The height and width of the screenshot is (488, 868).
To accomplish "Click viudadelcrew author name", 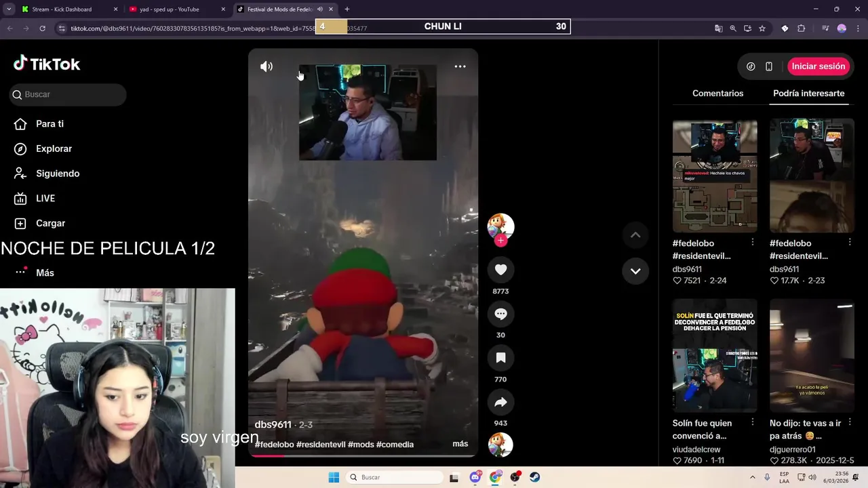I will tap(696, 449).
